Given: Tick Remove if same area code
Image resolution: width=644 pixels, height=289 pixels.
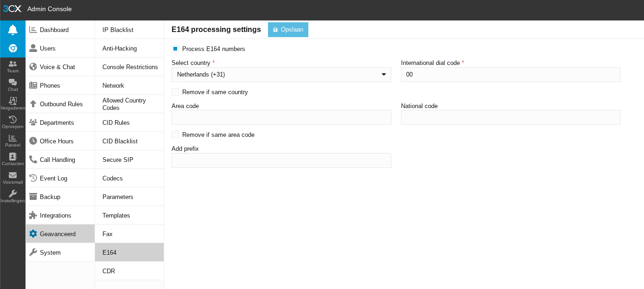Looking at the screenshot, I should (175, 135).
